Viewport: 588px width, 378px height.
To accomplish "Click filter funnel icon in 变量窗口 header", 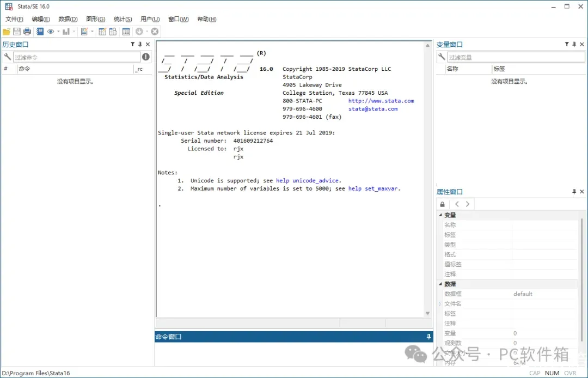I will [x=567, y=44].
